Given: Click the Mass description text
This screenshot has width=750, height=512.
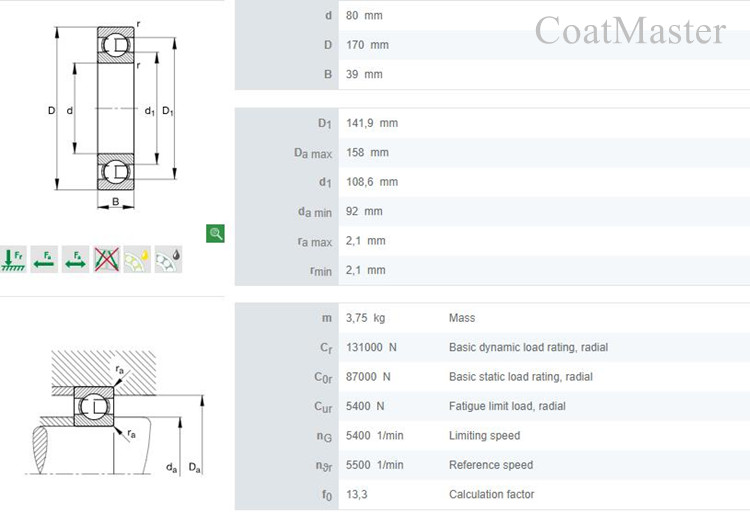Looking at the screenshot, I should 462,318.
